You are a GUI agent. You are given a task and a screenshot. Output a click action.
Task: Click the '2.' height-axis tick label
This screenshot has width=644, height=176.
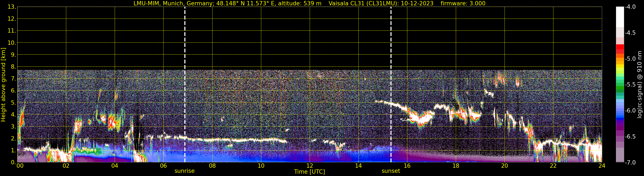coord(13,139)
